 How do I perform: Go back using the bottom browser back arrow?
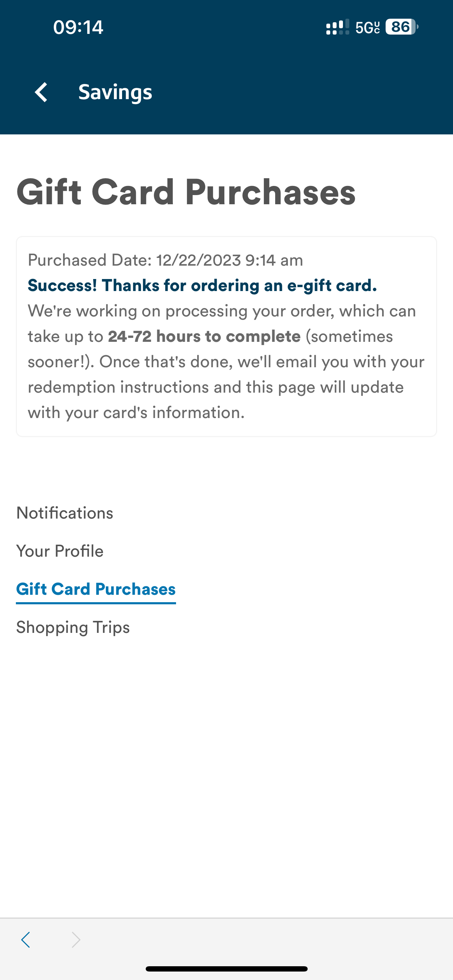tap(26, 940)
